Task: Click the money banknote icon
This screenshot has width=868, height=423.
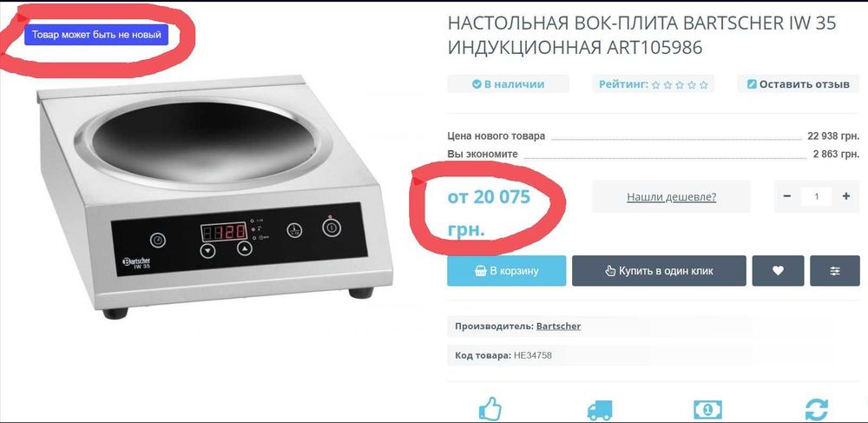Action: 708,410
